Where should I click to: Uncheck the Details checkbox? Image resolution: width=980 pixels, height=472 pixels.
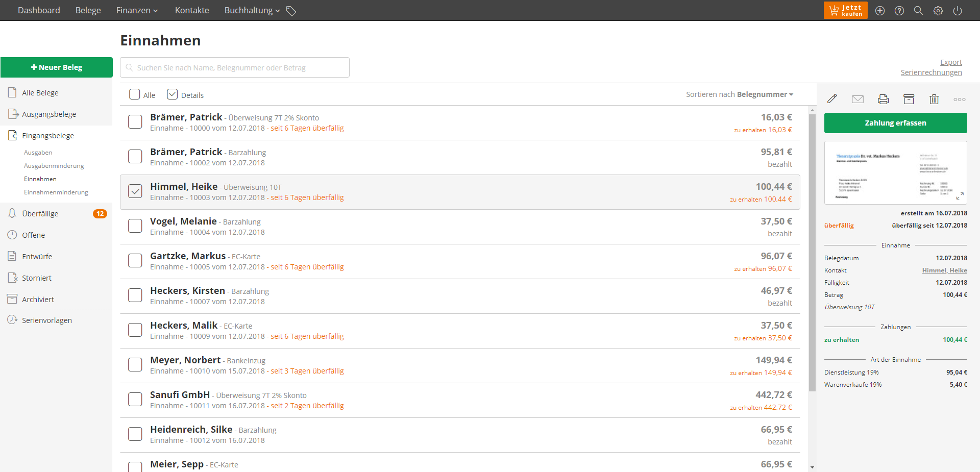[173, 94]
